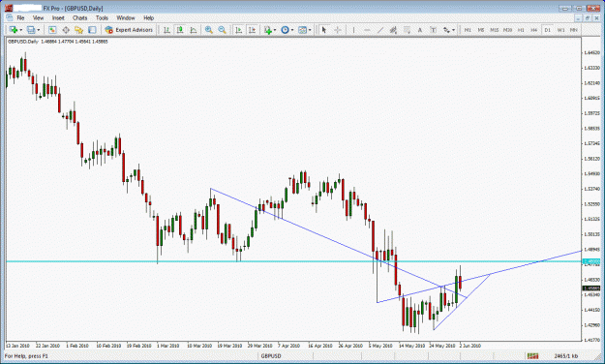The image size is (605, 364).
Task: Click the cyan price label on axis
Action: (x=591, y=261)
